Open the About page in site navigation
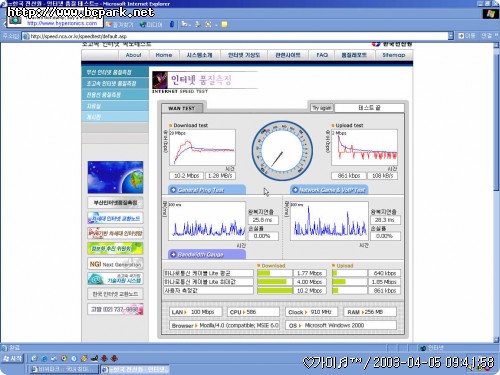The height and width of the screenshot is (375, 500). [x=133, y=55]
